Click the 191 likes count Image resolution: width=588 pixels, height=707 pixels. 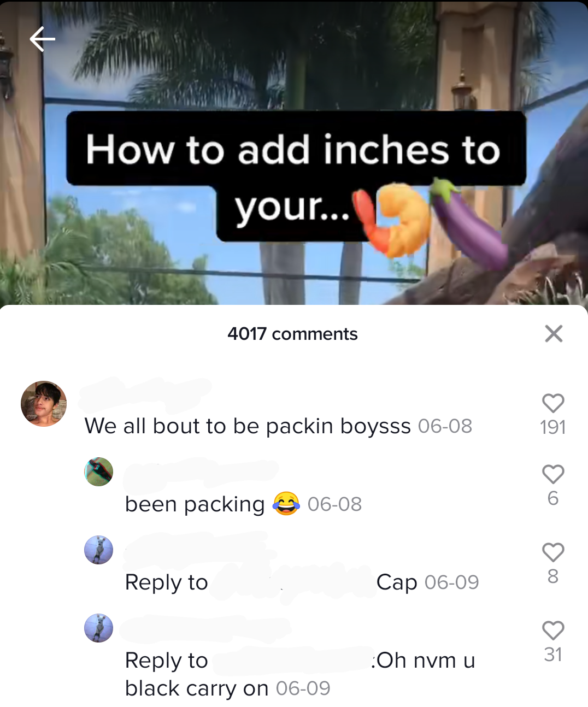(553, 427)
